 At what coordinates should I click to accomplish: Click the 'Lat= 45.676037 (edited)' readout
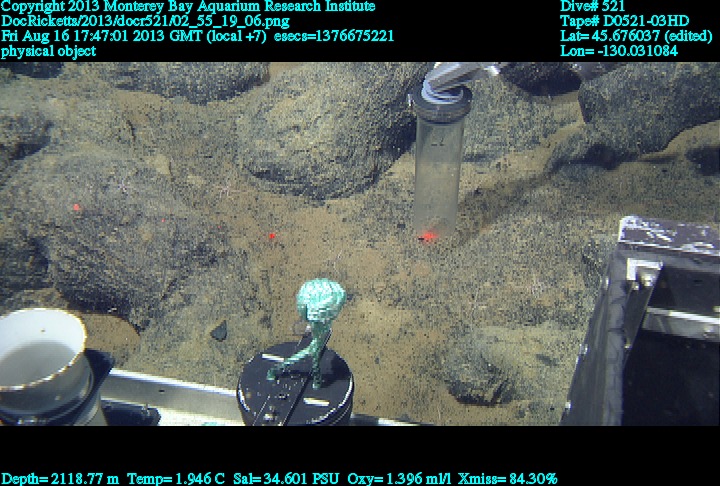(636, 36)
